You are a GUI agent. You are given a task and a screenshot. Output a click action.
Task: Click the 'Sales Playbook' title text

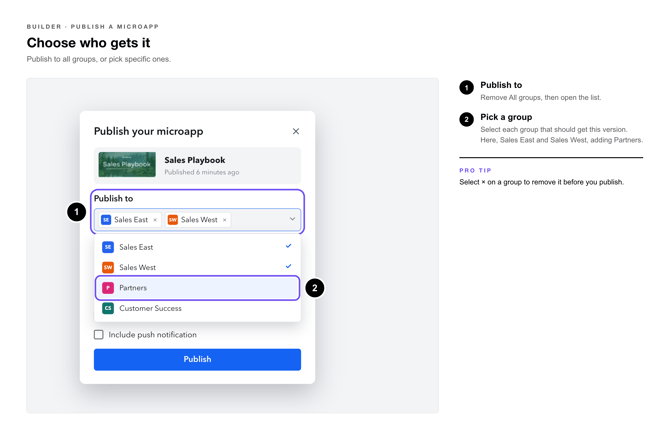pos(194,160)
